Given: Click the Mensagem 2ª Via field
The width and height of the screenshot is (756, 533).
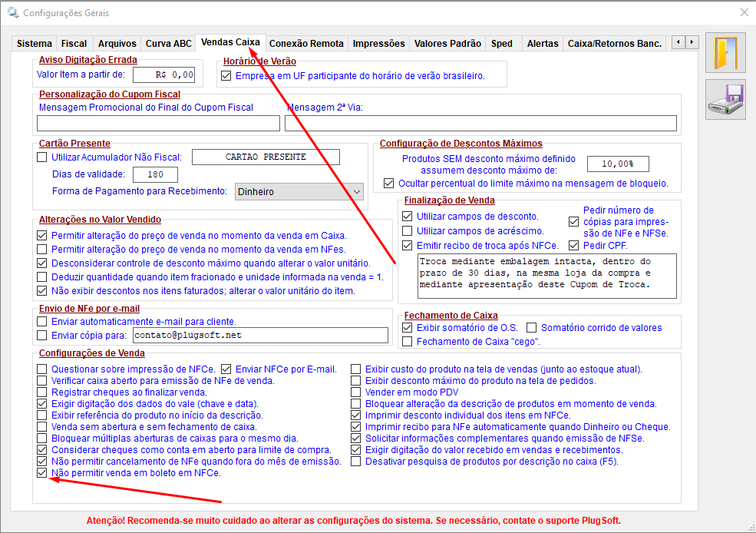Looking at the screenshot, I should click(480, 123).
